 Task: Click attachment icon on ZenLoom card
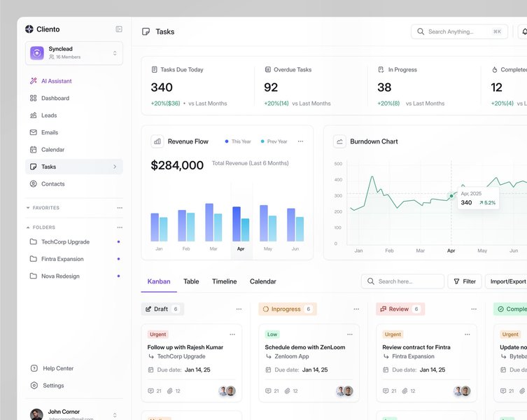click(288, 391)
